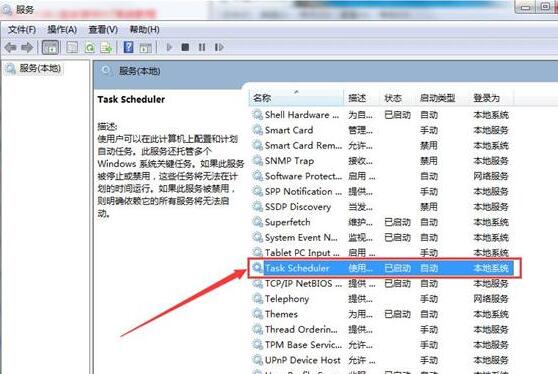Click the gear icon beside Task Scheduler
The width and height of the screenshot is (558, 374).
point(257,268)
